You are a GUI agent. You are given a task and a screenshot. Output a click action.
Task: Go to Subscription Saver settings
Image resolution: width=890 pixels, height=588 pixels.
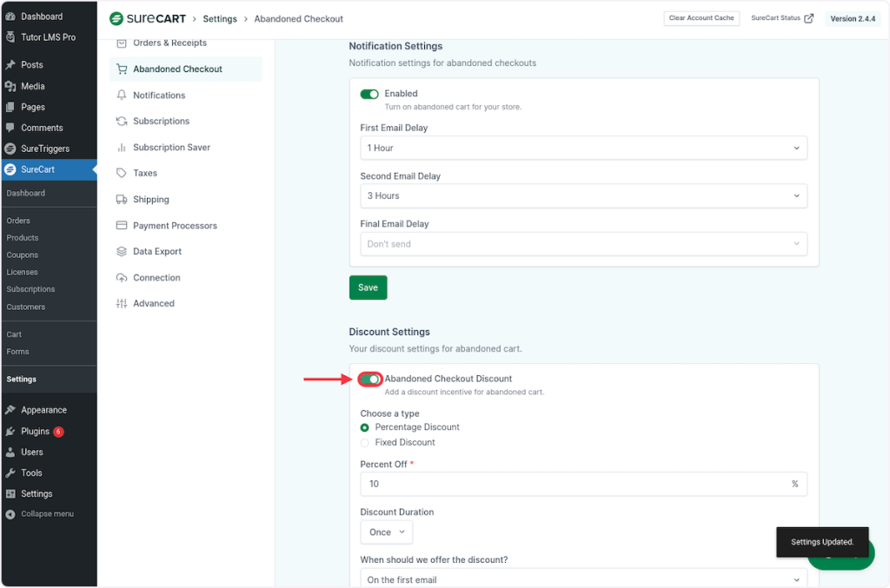171,148
